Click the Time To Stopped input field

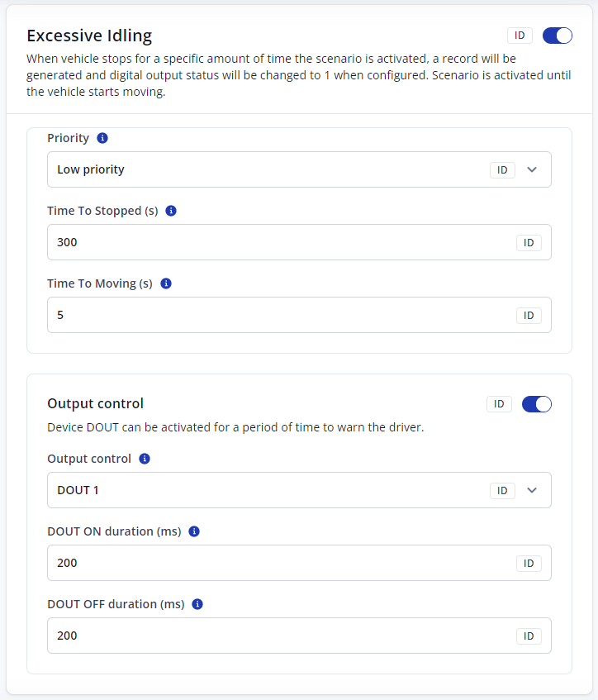(273, 242)
